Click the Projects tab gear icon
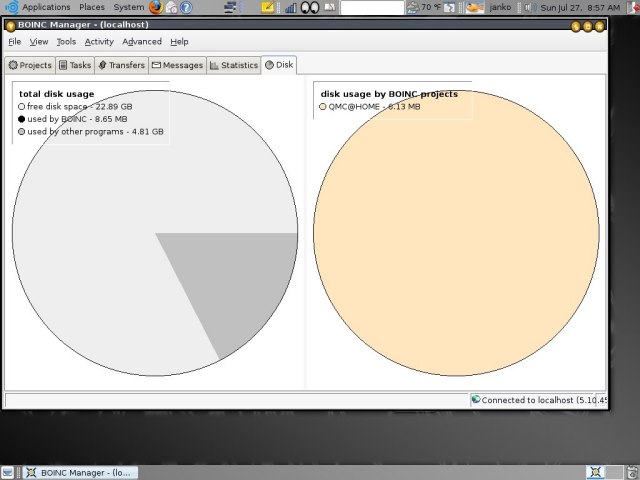640x480 pixels. click(x=13, y=65)
